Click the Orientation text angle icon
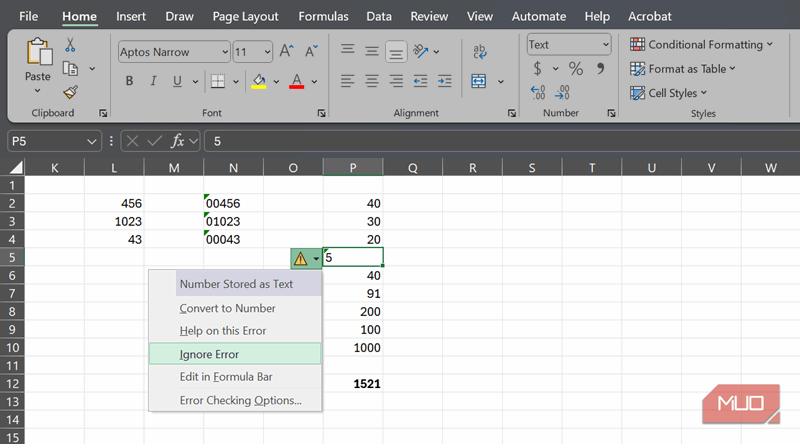800x444 pixels. pos(421,51)
